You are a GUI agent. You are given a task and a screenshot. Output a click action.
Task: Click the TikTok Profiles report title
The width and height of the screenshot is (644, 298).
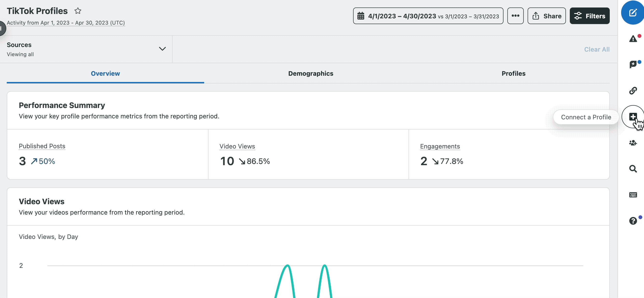click(37, 11)
